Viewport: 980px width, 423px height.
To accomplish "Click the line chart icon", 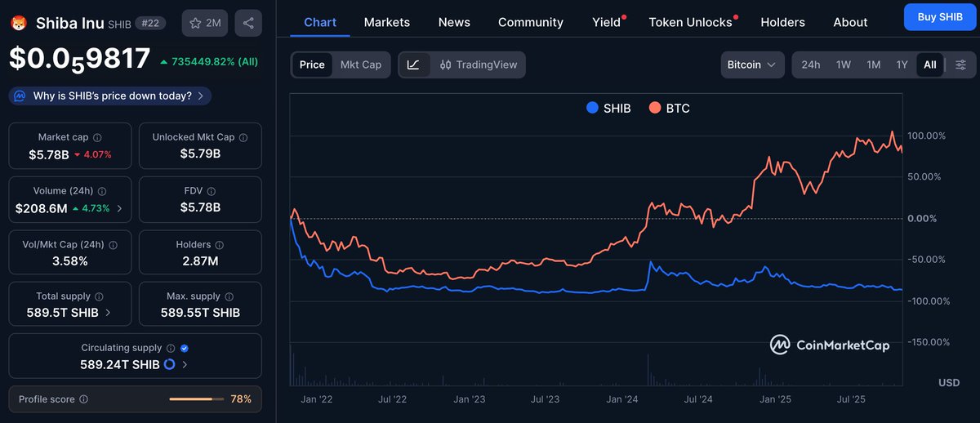I will point(413,65).
